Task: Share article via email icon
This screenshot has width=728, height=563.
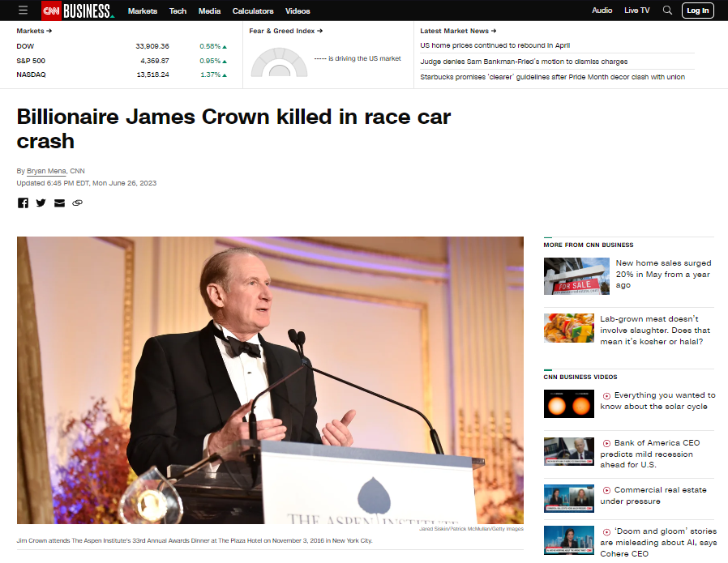Action: (x=59, y=203)
